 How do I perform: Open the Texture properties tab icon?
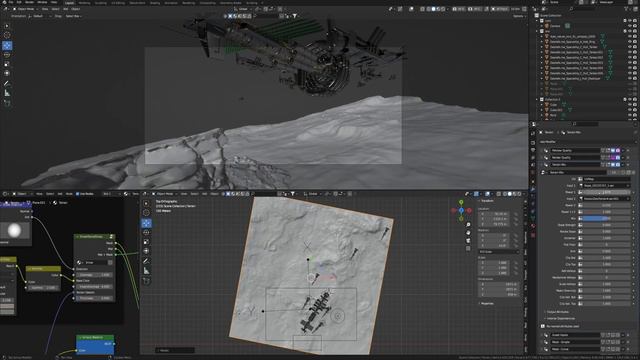click(x=533, y=235)
